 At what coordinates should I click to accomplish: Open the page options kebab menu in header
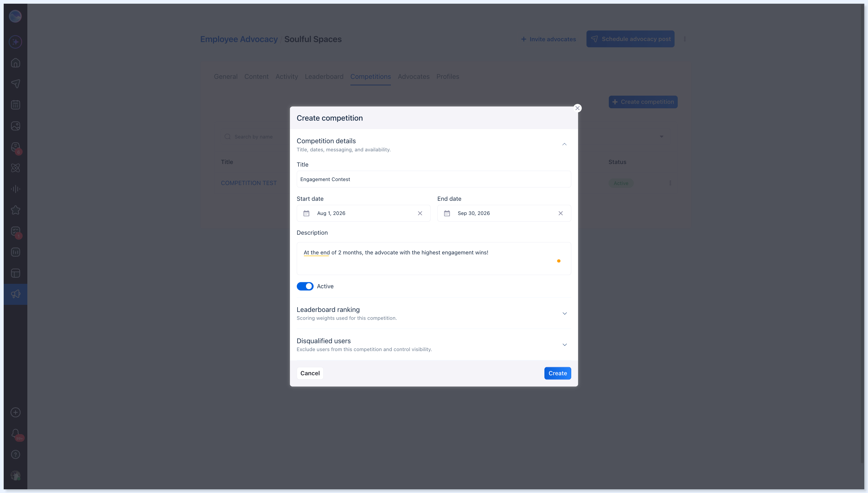point(685,39)
